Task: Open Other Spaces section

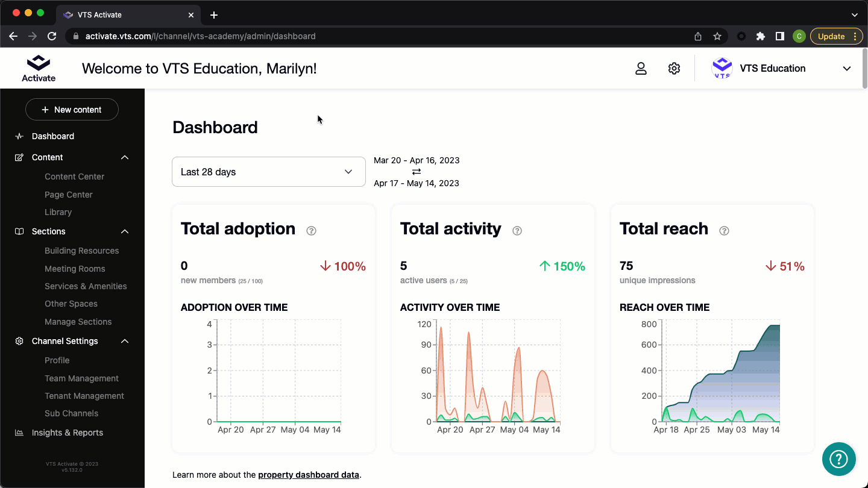Action: [71, 304]
